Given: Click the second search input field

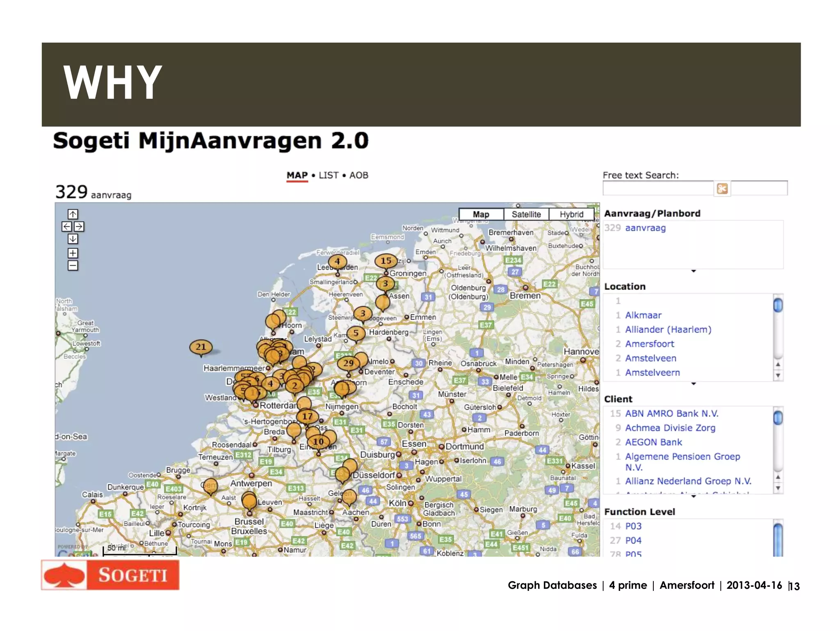Looking at the screenshot, I should [759, 188].
